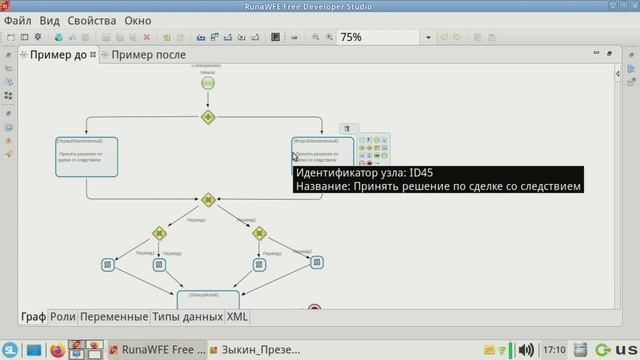Image resolution: width=640 pixels, height=360 pixels.
Task: Click the dark P toolbar icon
Action: pos(276,37)
